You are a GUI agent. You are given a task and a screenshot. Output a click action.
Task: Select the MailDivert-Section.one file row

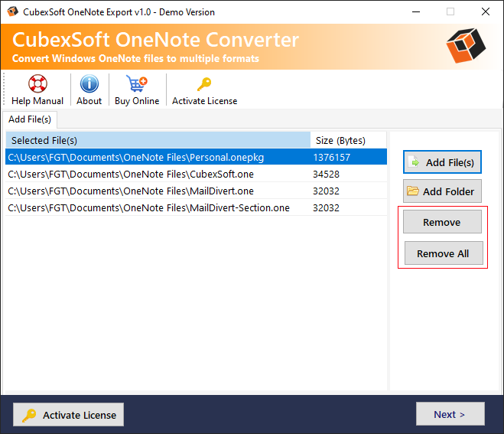(x=196, y=207)
